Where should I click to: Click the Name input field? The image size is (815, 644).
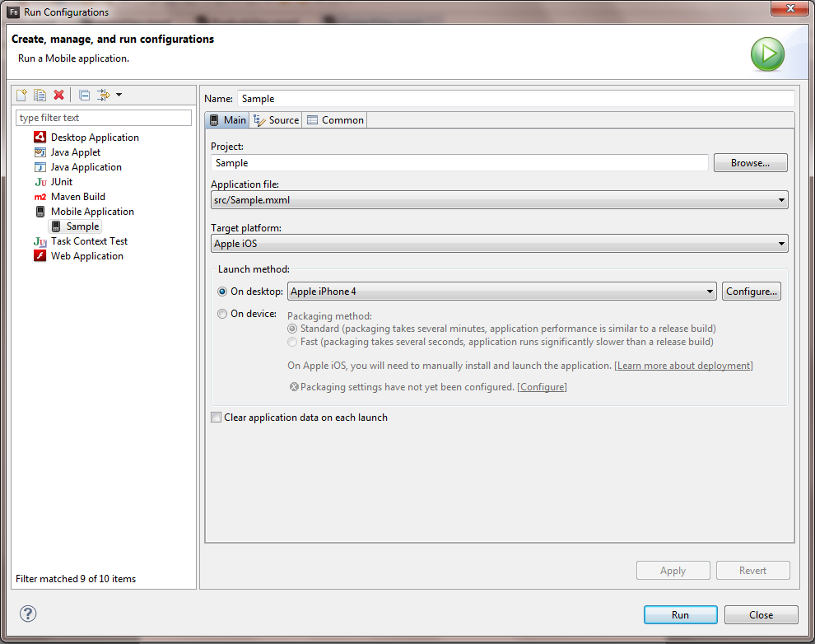(x=515, y=99)
